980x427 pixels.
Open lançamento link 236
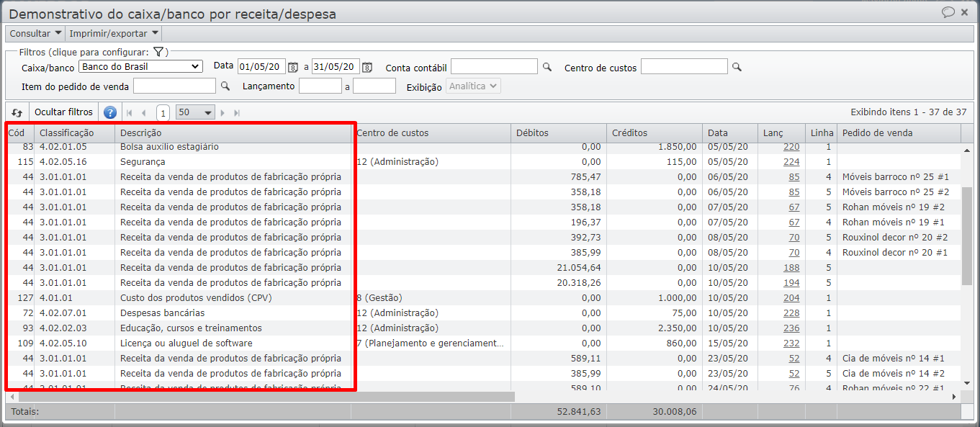pos(791,328)
